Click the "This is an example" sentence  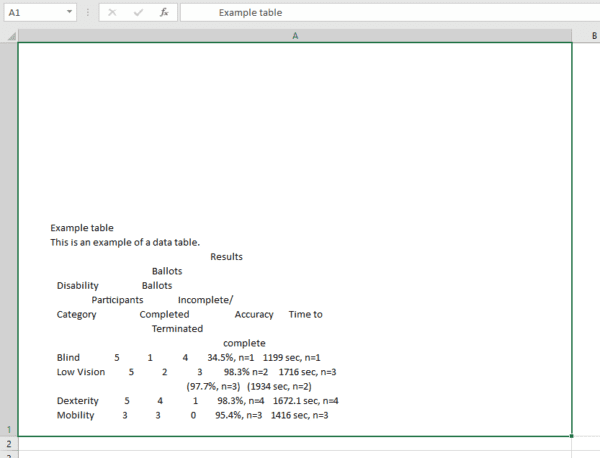click(125, 242)
